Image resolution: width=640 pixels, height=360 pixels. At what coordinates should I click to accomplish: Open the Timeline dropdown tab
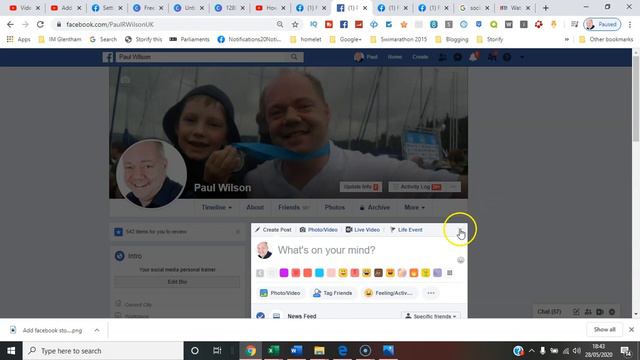(217, 208)
